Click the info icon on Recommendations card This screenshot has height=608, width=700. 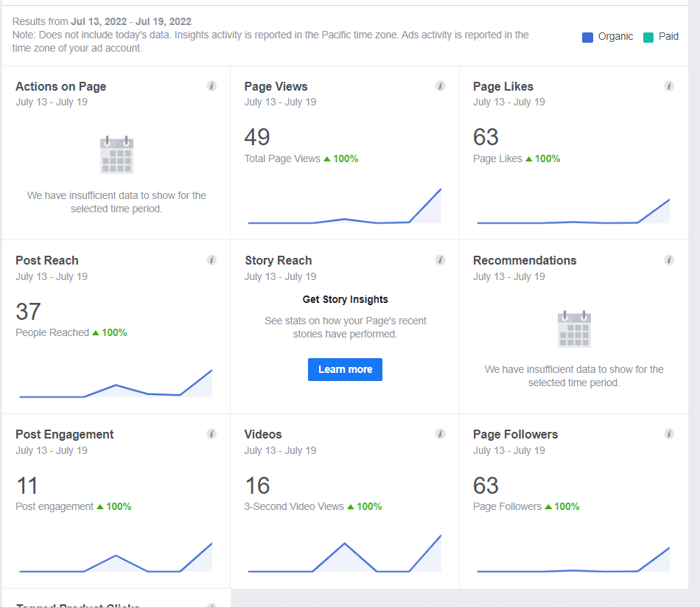pos(669,260)
